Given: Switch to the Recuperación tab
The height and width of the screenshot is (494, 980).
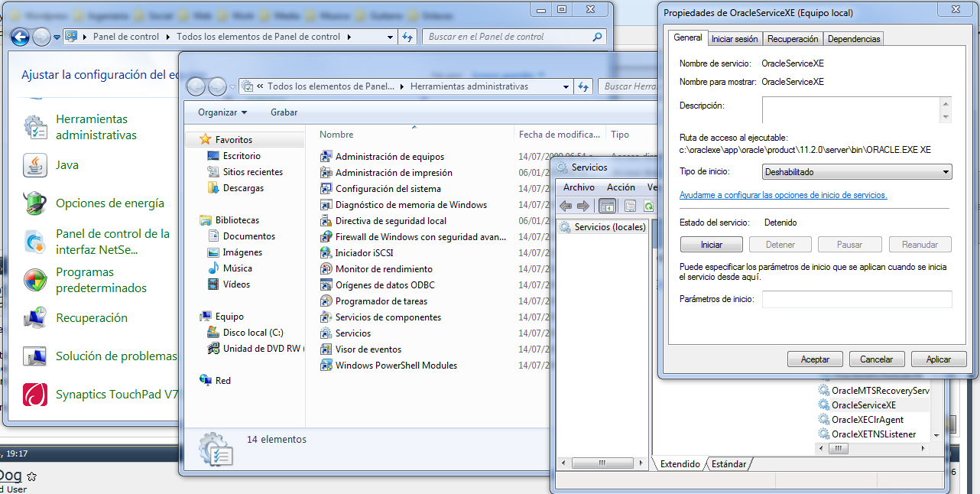Looking at the screenshot, I should (793, 39).
